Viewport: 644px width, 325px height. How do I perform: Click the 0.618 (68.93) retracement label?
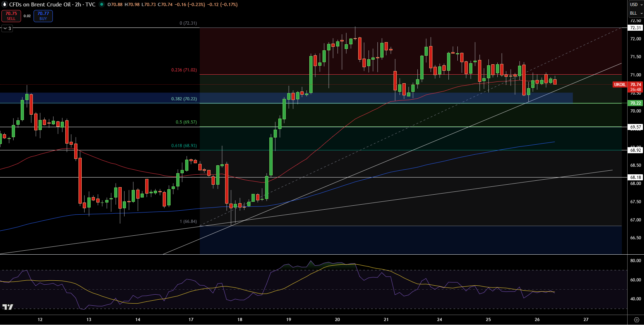184,146
